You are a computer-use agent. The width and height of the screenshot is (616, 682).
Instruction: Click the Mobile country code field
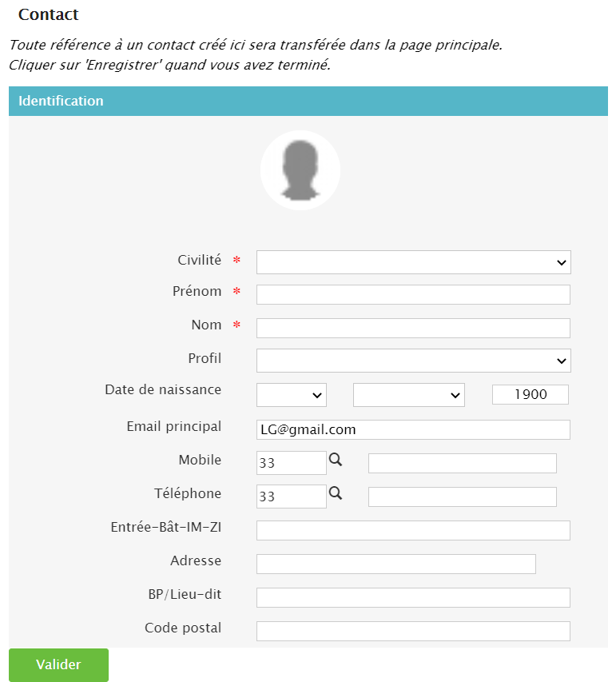(x=291, y=463)
